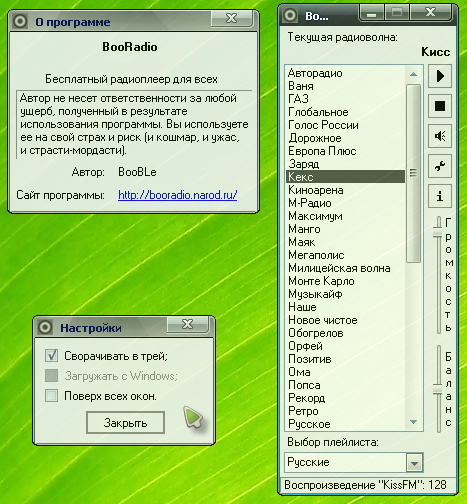Start playback with the play button
467x504 pixels.
tap(440, 76)
